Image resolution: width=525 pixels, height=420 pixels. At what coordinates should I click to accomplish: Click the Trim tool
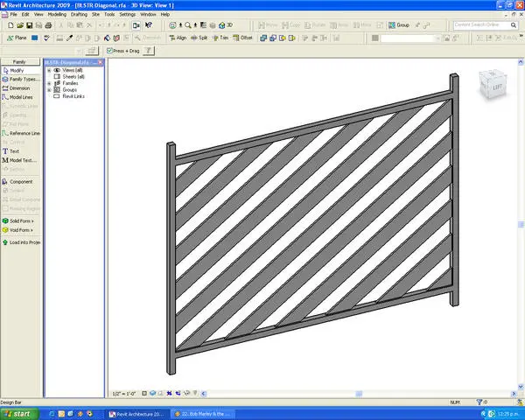(x=220, y=38)
